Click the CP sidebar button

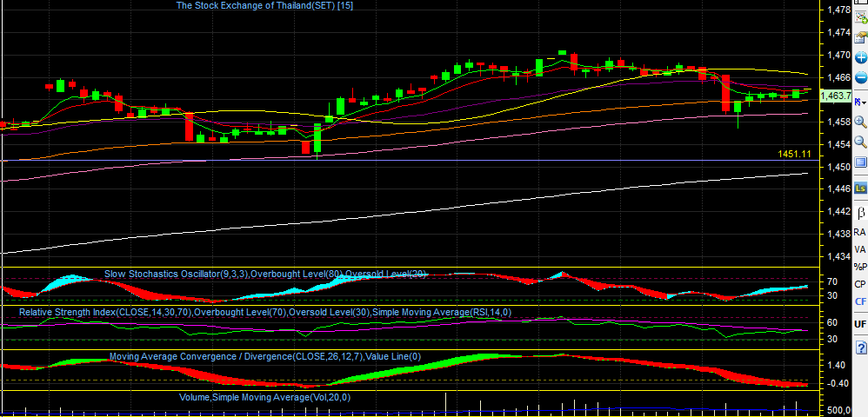(x=860, y=284)
